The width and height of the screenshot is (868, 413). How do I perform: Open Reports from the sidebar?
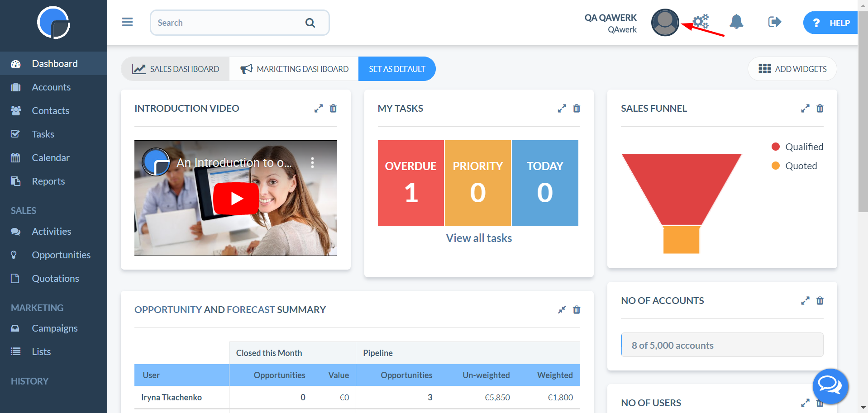point(53,181)
